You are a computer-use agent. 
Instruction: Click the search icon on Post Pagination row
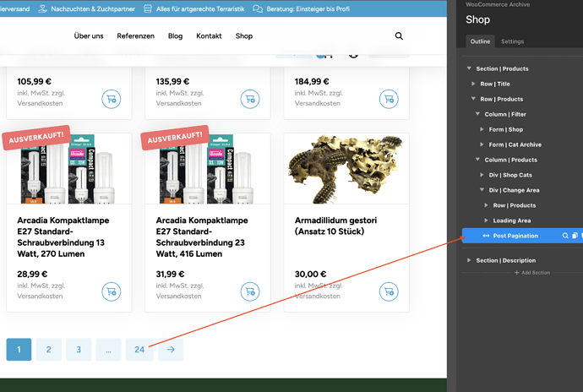click(x=565, y=236)
